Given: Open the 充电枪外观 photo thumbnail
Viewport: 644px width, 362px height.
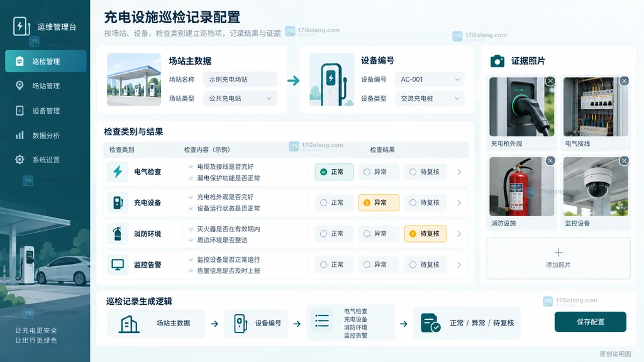Looking at the screenshot, I should pyautogui.click(x=521, y=107).
